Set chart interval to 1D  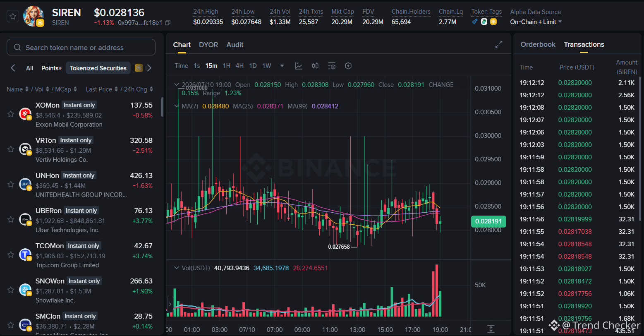coord(253,66)
